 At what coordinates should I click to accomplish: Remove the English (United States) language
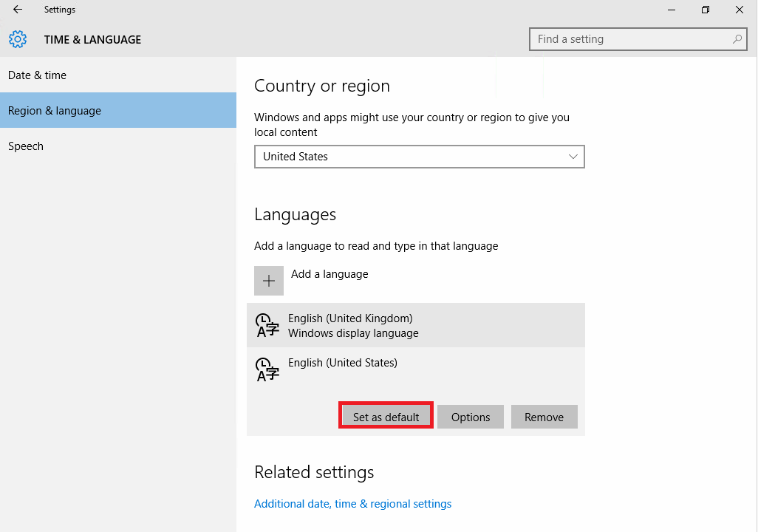point(544,417)
